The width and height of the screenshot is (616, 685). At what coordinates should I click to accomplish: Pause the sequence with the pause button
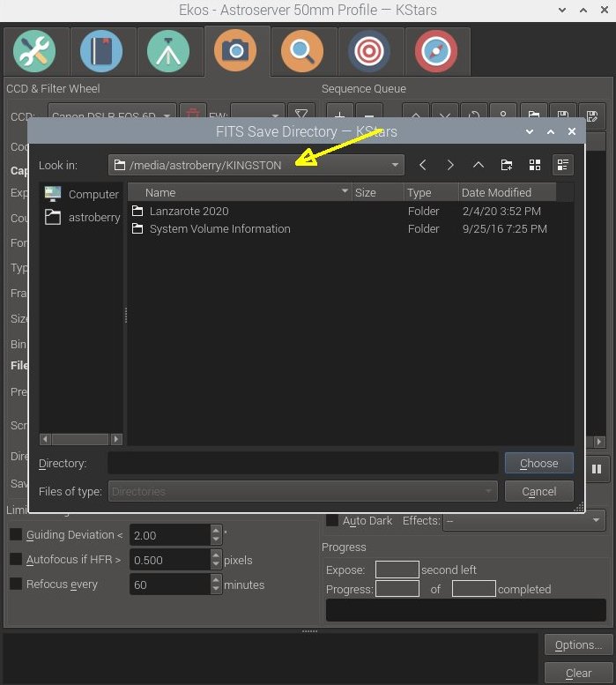[x=597, y=469]
